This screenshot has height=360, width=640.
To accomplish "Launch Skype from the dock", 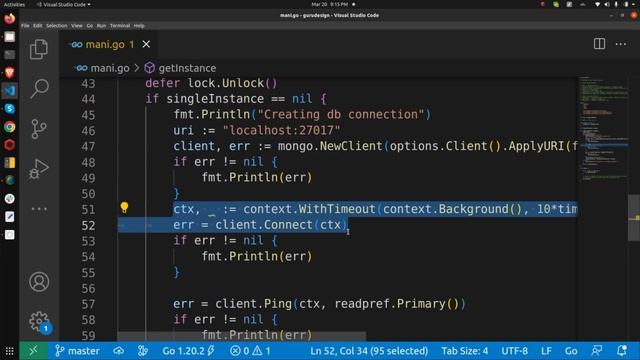I will tap(9, 109).
